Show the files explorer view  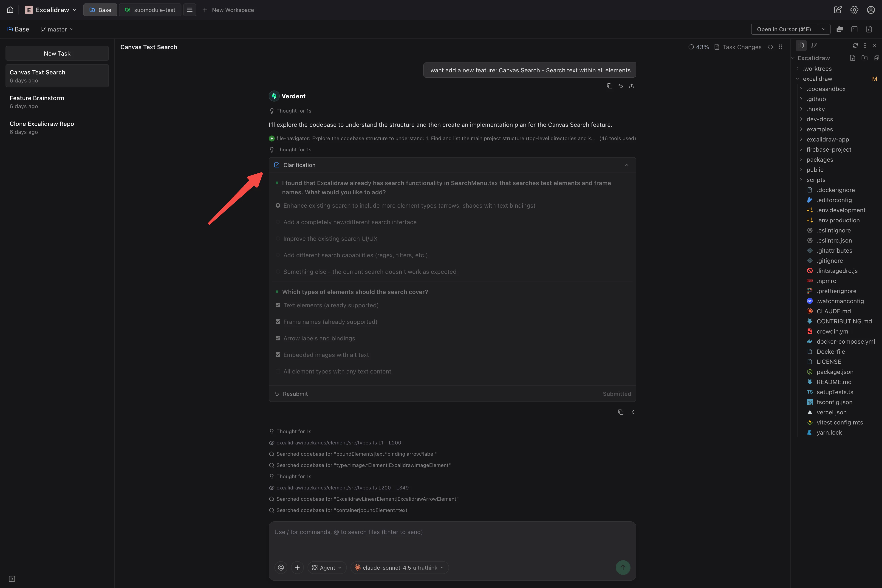tap(801, 45)
